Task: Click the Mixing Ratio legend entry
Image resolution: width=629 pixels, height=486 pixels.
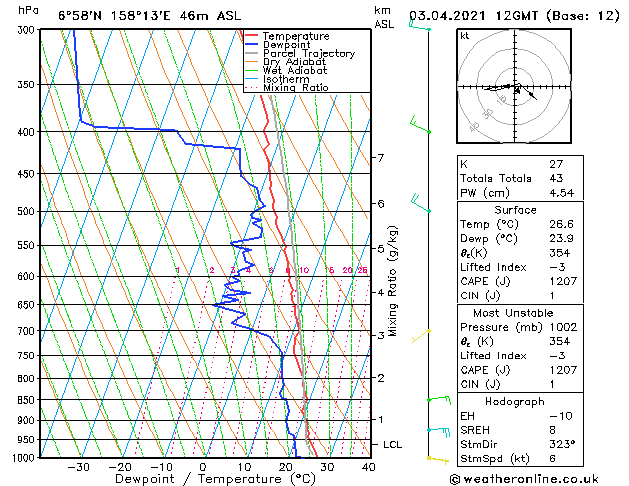Action: (287, 87)
